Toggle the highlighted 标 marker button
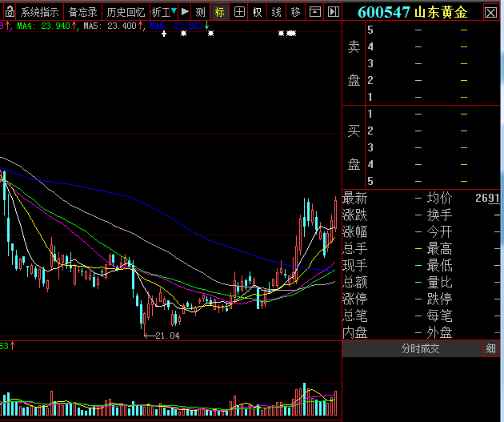 (x=220, y=12)
